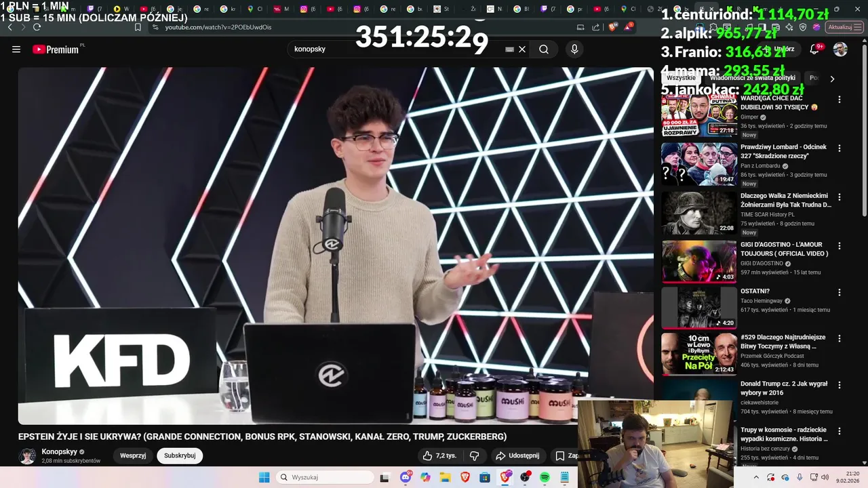Go forward in browser history
Image resolution: width=868 pixels, height=488 pixels.
click(22, 27)
